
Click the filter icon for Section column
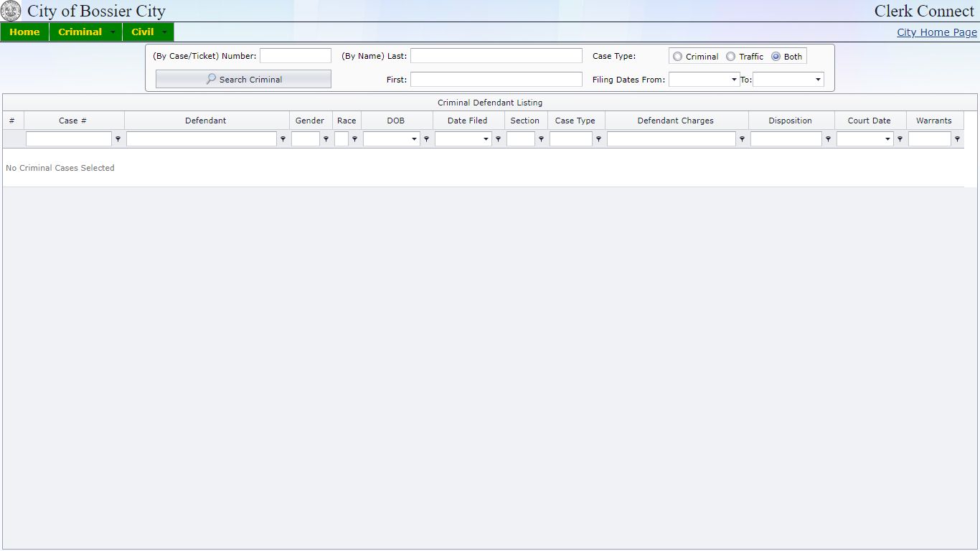click(x=541, y=139)
